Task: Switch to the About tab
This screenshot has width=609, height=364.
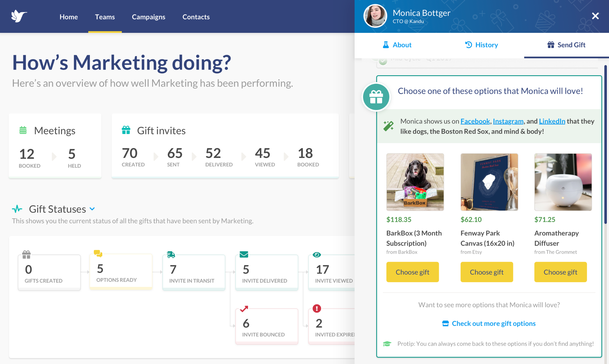Action: (397, 45)
